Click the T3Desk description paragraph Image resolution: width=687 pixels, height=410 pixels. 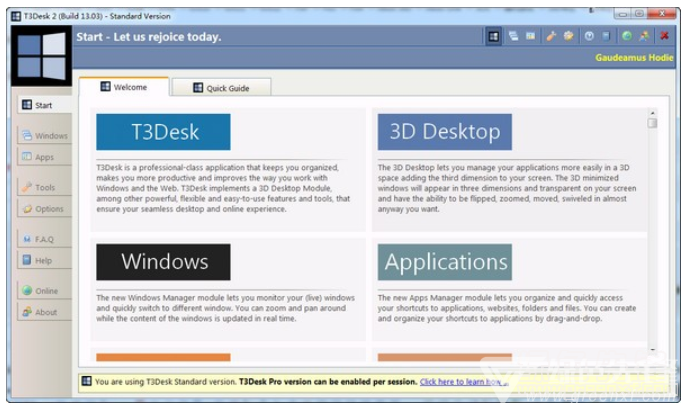pos(223,188)
